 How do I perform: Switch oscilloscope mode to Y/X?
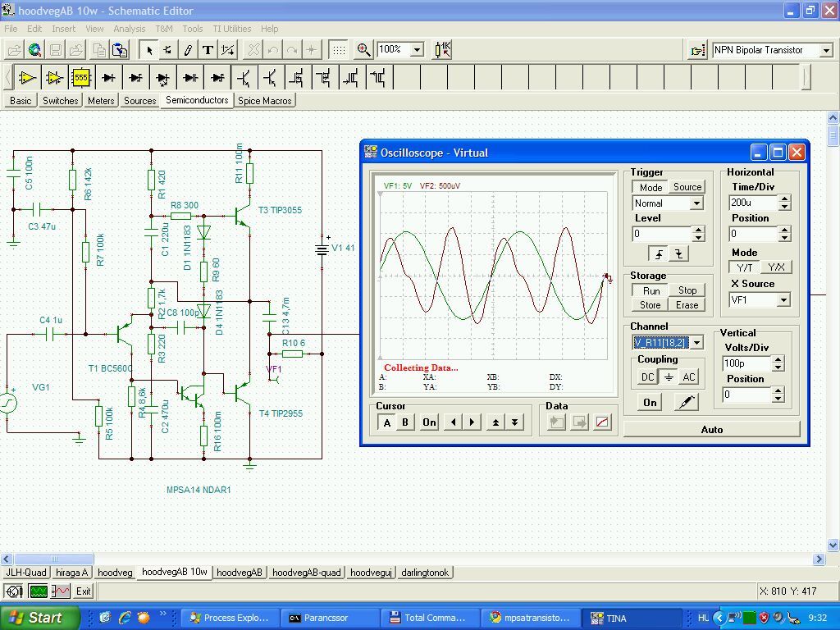(x=776, y=267)
